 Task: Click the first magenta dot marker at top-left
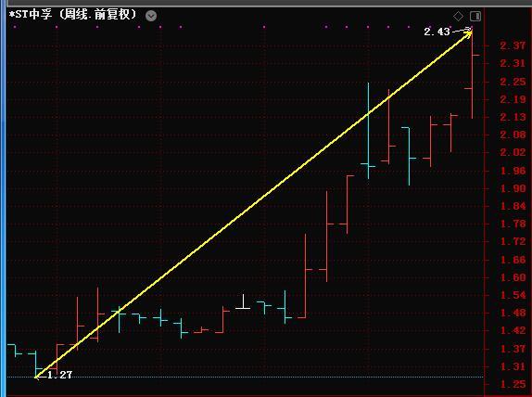pos(15,27)
